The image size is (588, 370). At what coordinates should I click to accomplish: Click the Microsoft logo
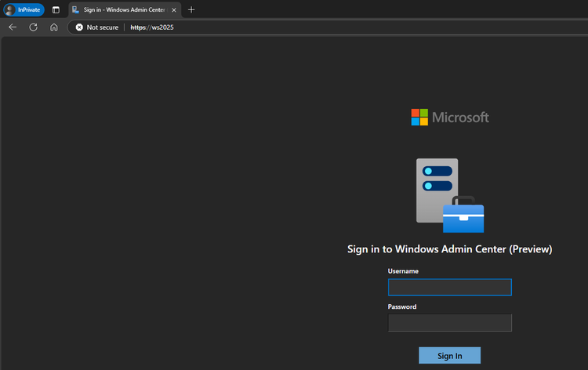(450, 118)
